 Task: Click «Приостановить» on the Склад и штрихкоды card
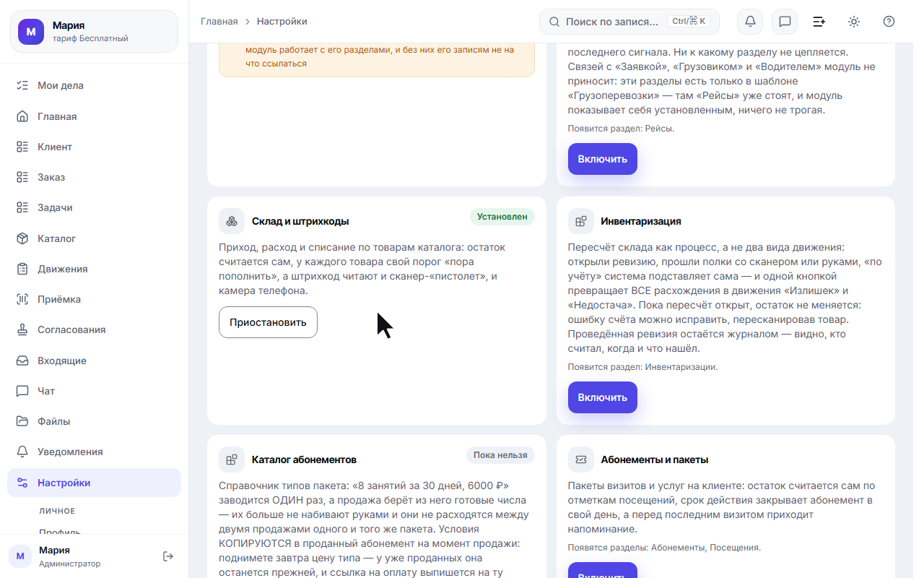[x=268, y=322]
